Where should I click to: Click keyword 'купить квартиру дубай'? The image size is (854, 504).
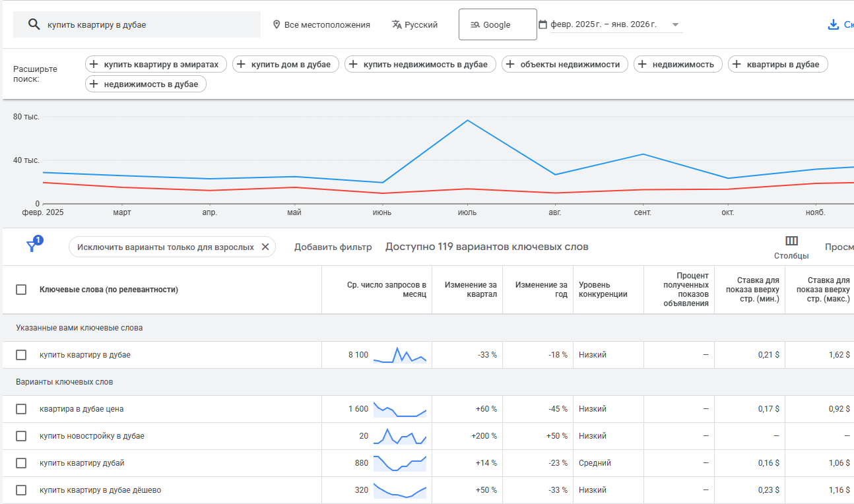(82, 463)
